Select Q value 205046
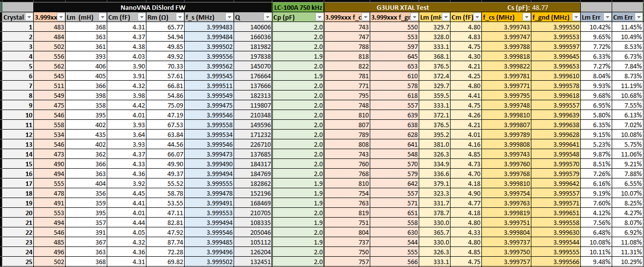The height and width of the screenshot is (267, 644). pos(253,233)
